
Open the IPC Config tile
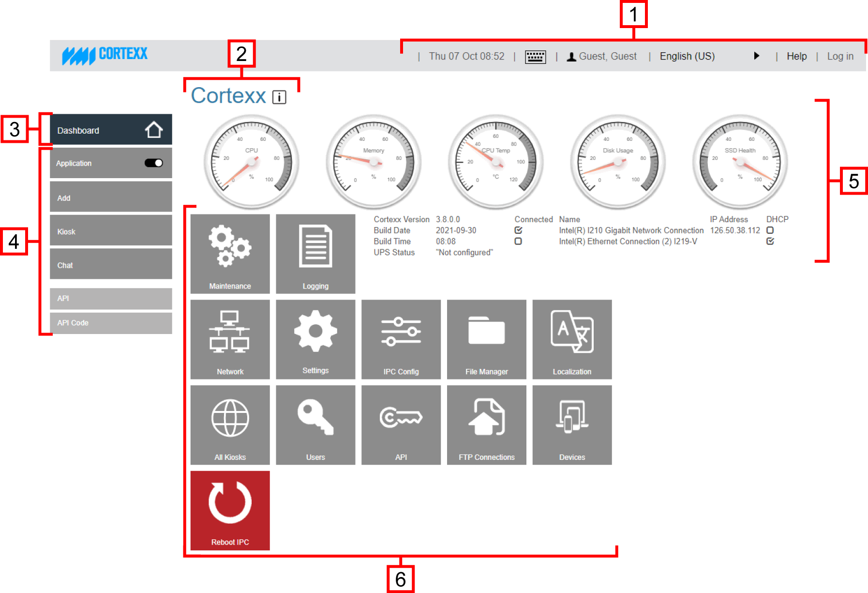[401, 339]
